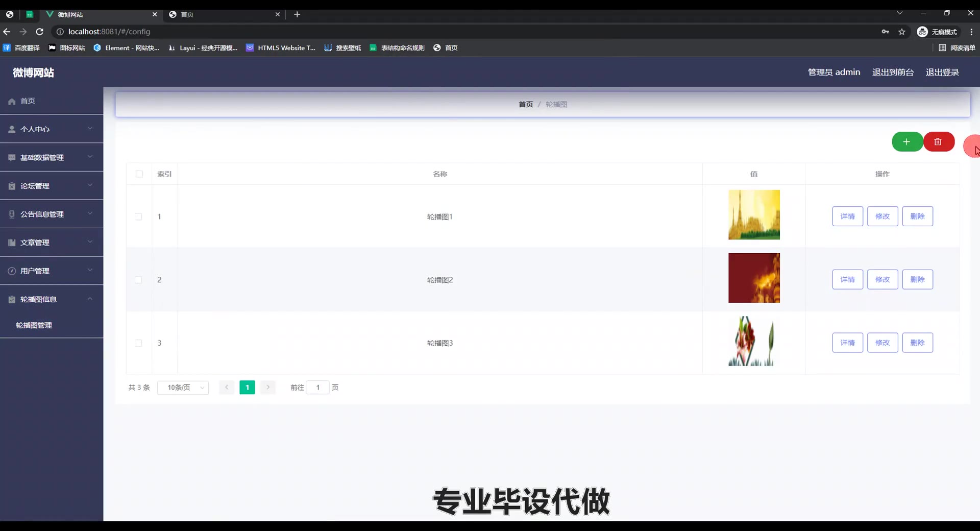
Task: Expand the 用户管理 menu chevron
Action: [90, 270]
